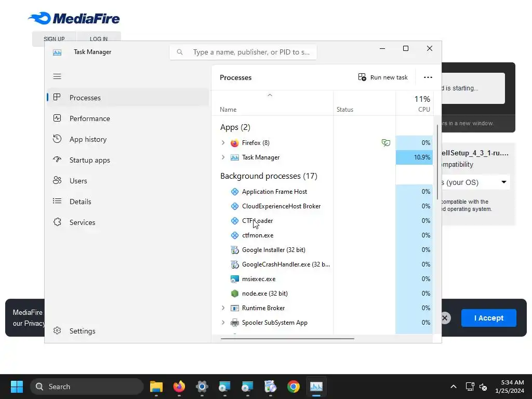Click the Processes sidebar icon
Viewport: 532px width, 399px height.
pos(57,97)
